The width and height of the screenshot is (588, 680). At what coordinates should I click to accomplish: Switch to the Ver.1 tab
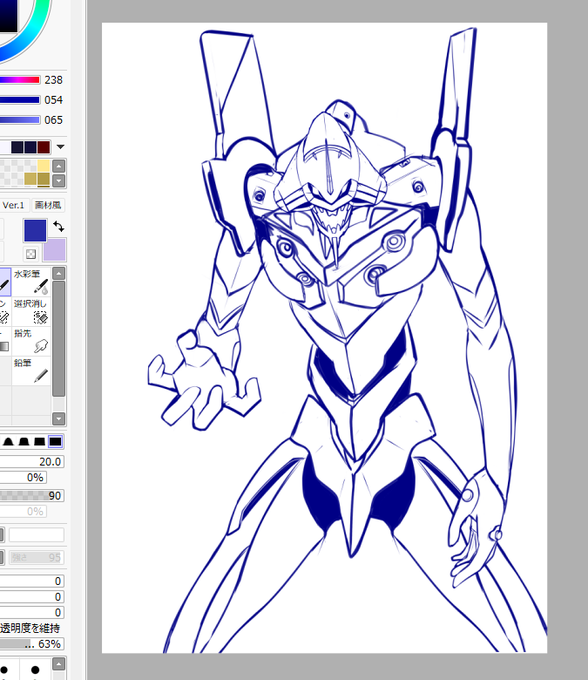(13, 205)
